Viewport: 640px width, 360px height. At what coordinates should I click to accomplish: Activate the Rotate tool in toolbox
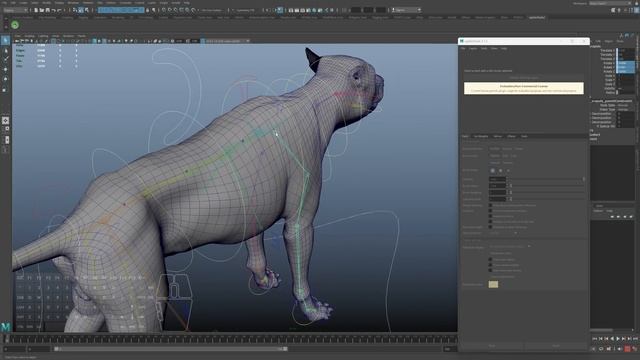tap(5, 79)
